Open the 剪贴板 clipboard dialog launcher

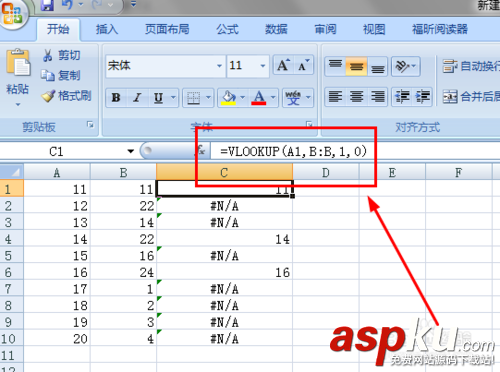click(x=90, y=125)
